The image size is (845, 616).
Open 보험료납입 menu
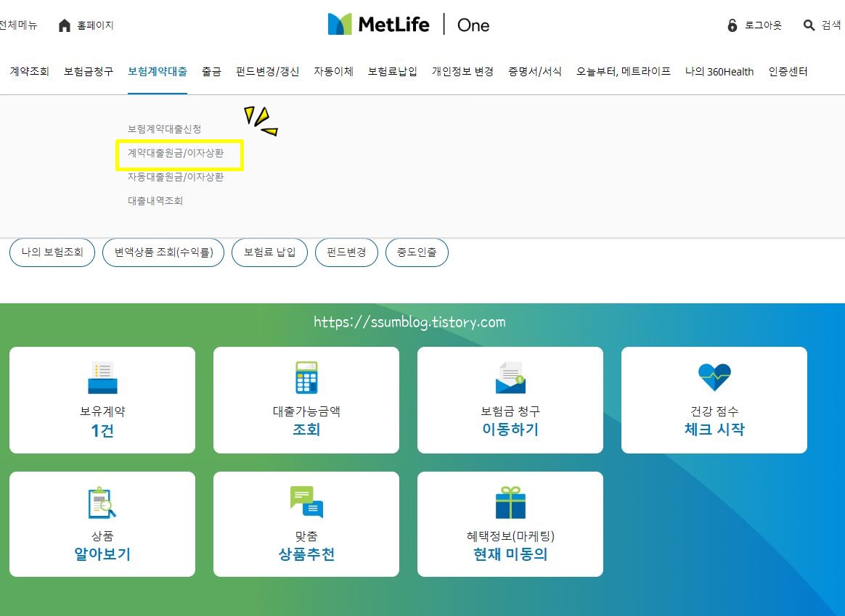392,72
